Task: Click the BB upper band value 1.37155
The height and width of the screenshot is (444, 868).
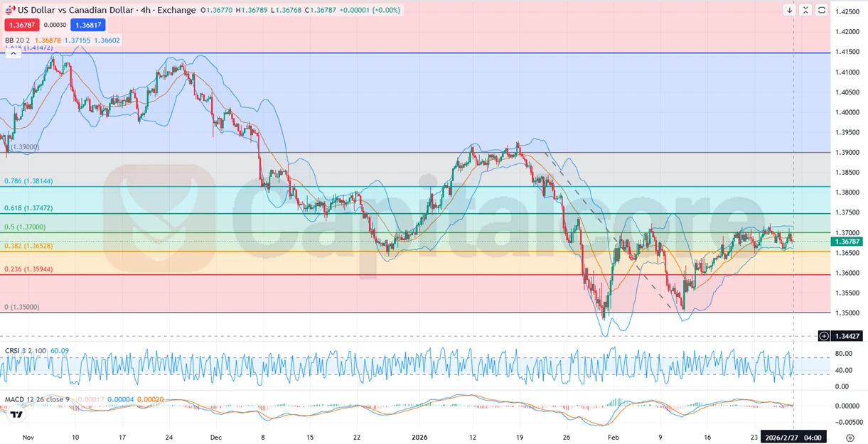Action: 77,40
